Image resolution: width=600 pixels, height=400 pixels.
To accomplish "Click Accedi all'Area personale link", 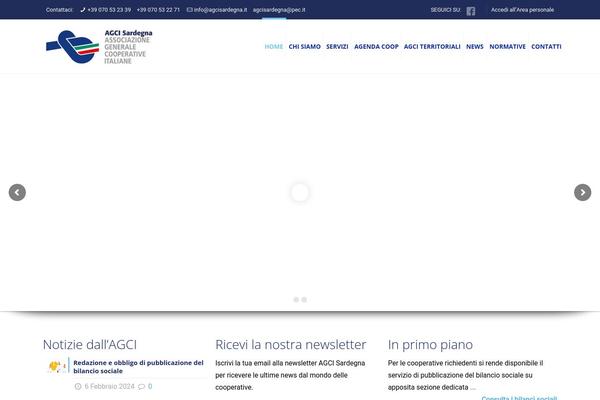I will tap(521, 10).
